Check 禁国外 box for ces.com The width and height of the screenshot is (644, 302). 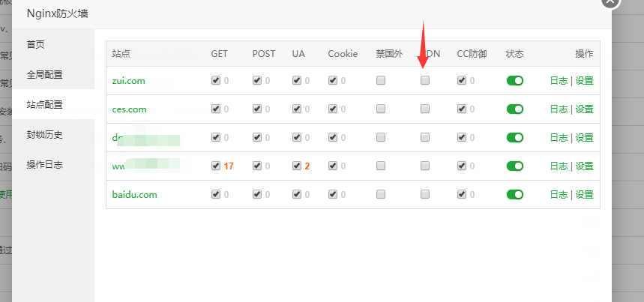click(381, 109)
